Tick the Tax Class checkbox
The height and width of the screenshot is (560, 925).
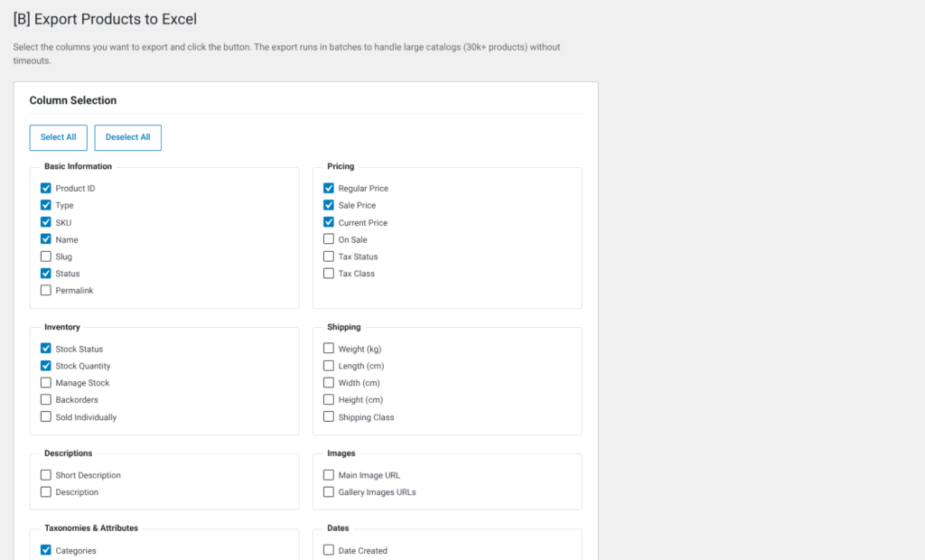coord(329,273)
